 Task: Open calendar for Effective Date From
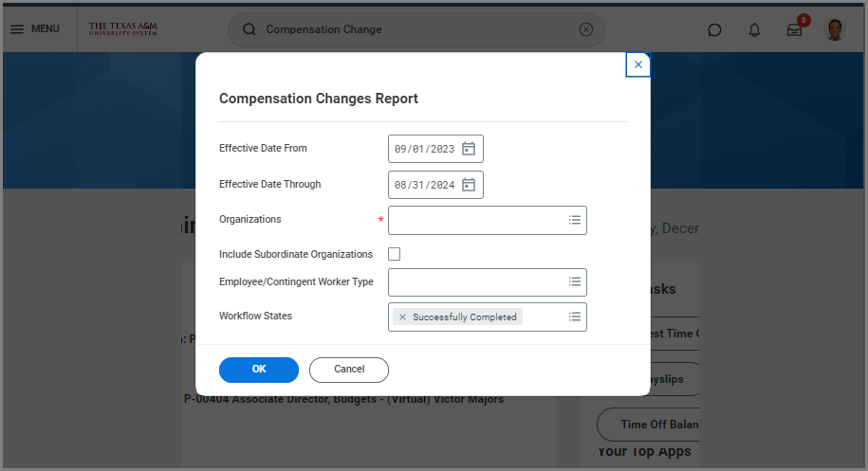(x=469, y=149)
